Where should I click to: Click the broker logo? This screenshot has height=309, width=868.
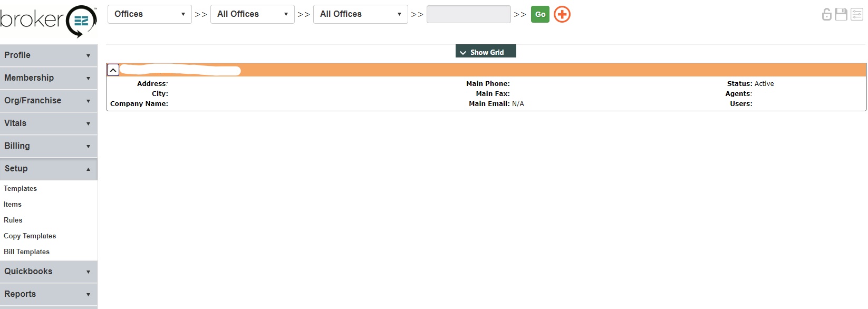(x=49, y=21)
